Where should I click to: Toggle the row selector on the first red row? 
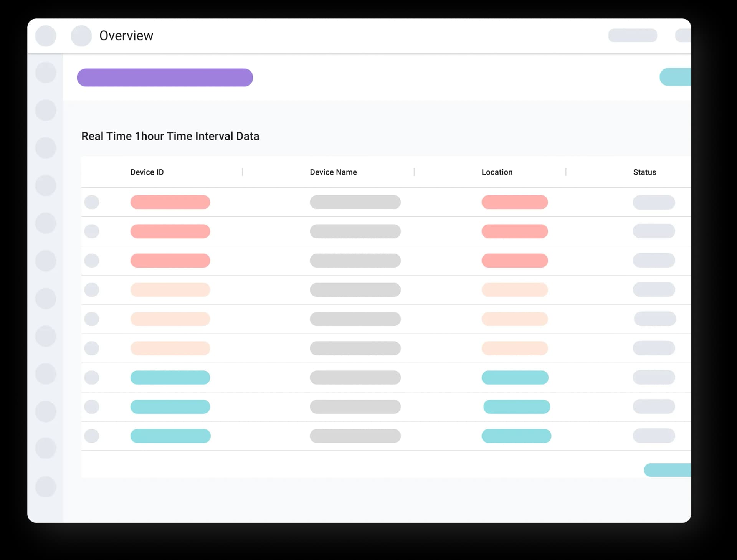(92, 202)
